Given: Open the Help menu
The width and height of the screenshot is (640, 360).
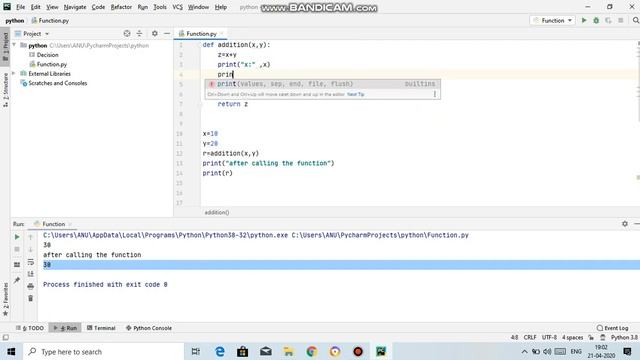Looking at the screenshot, I should [220, 7].
